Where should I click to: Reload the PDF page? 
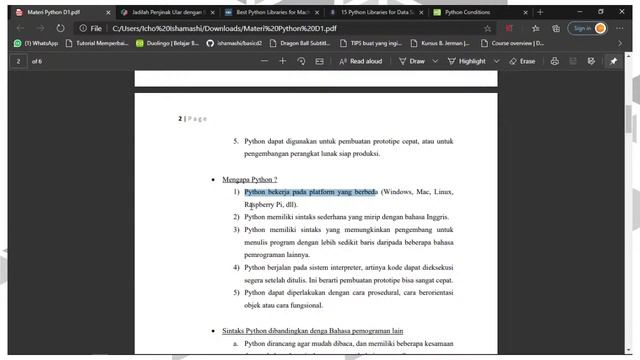click(x=60, y=28)
